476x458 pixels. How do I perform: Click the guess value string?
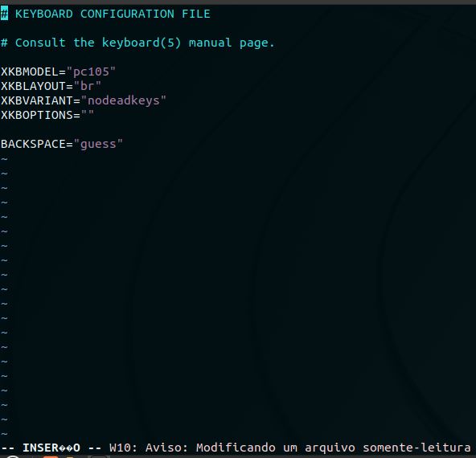pos(98,144)
